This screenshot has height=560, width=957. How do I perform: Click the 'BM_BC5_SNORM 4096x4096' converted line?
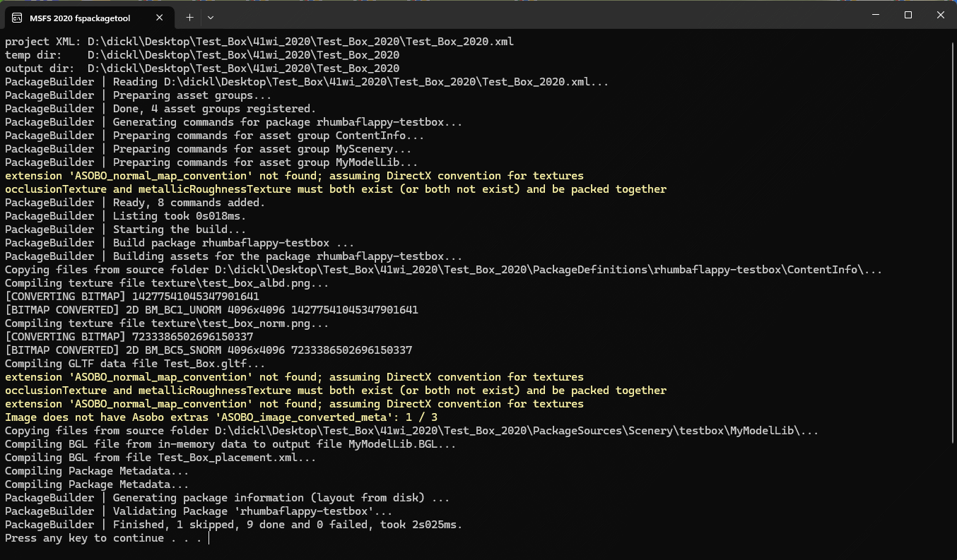click(209, 350)
